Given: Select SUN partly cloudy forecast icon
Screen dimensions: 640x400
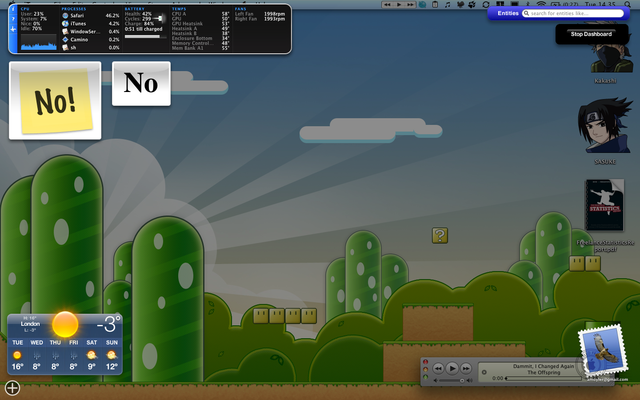Looking at the screenshot, I should click(x=111, y=355).
